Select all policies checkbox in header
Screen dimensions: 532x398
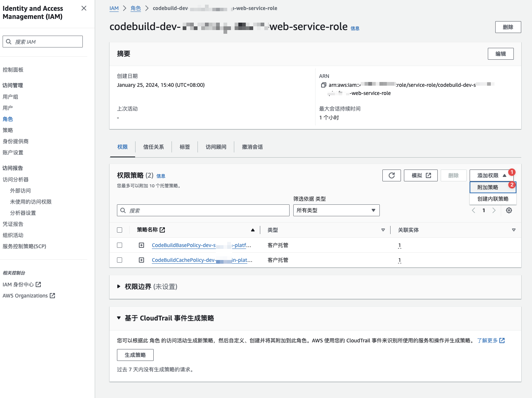[120, 230]
